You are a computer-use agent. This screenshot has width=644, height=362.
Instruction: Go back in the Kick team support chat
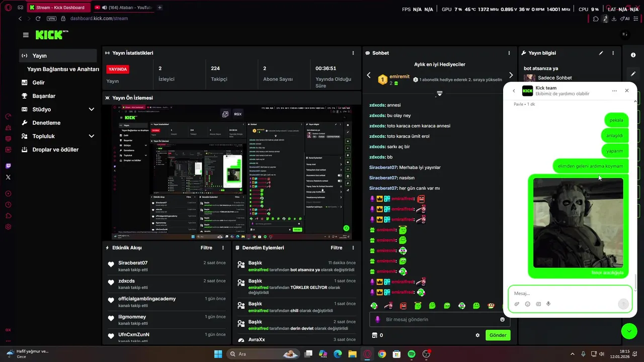[514, 91]
